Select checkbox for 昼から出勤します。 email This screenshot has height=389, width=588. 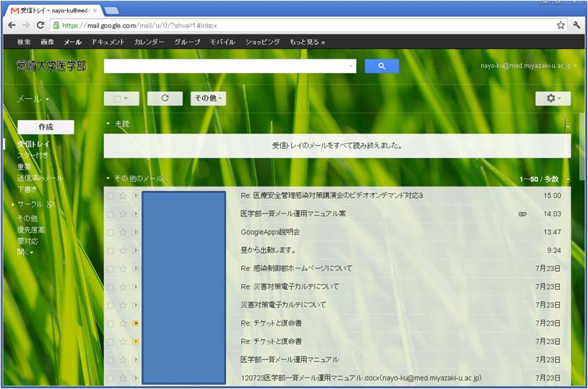pos(111,251)
